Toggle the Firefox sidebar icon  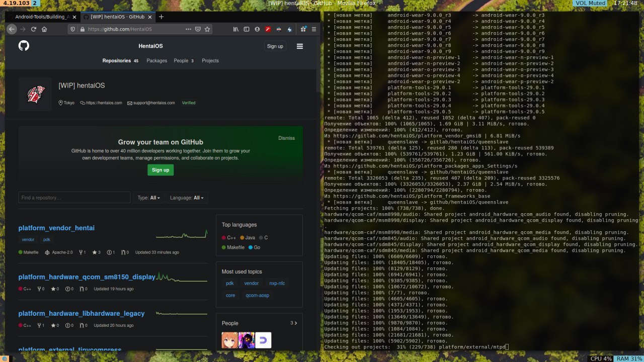click(x=247, y=29)
